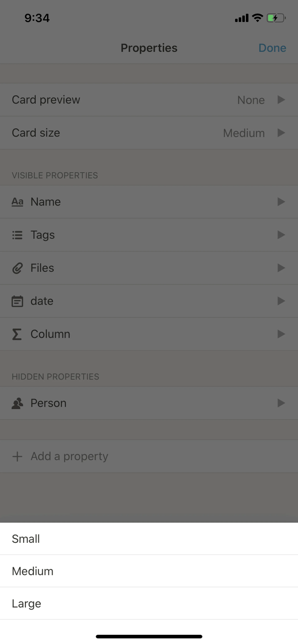Screen dimensions: 298x644
Task: Tap the Column sigma formula icon
Action: click(17, 334)
